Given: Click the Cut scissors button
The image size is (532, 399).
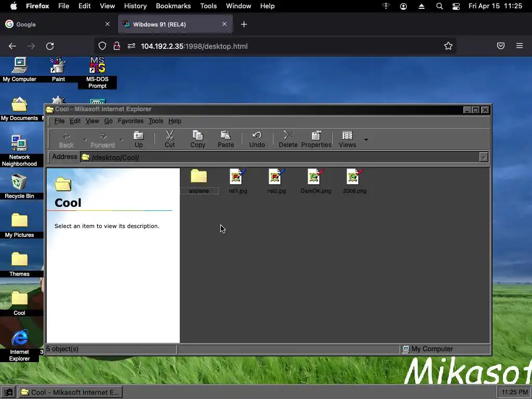Looking at the screenshot, I should 170,139.
